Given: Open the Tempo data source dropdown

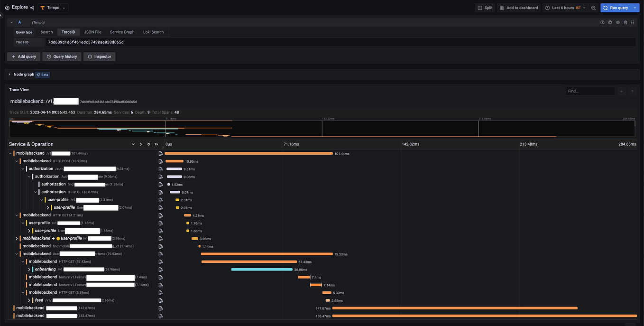Looking at the screenshot, I should [53, 7].
